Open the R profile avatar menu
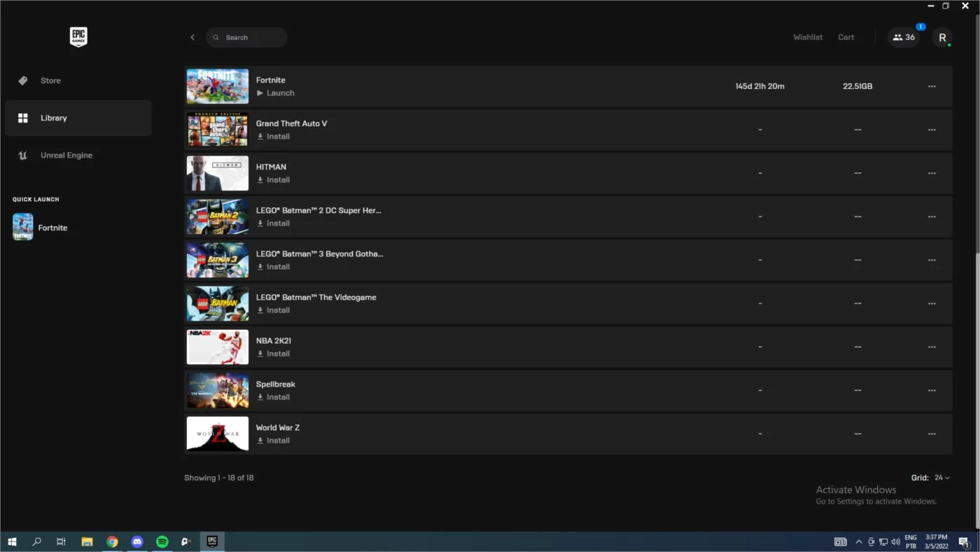 pyautogui.click(x=942, y=38)
